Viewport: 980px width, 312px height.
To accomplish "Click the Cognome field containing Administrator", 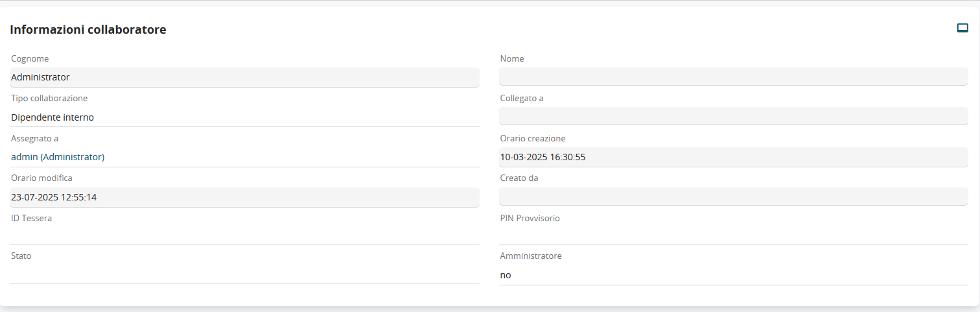I will pos(244,77).
